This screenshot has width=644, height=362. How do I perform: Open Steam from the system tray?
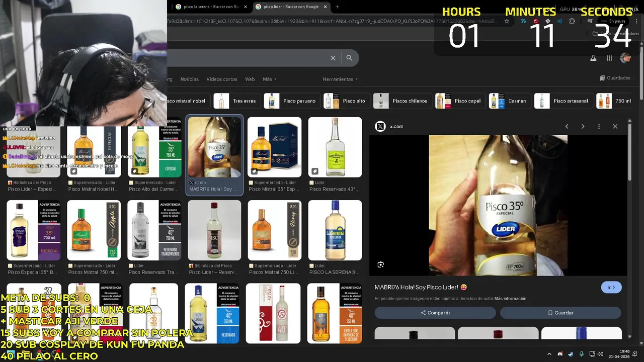click(571, 354)
